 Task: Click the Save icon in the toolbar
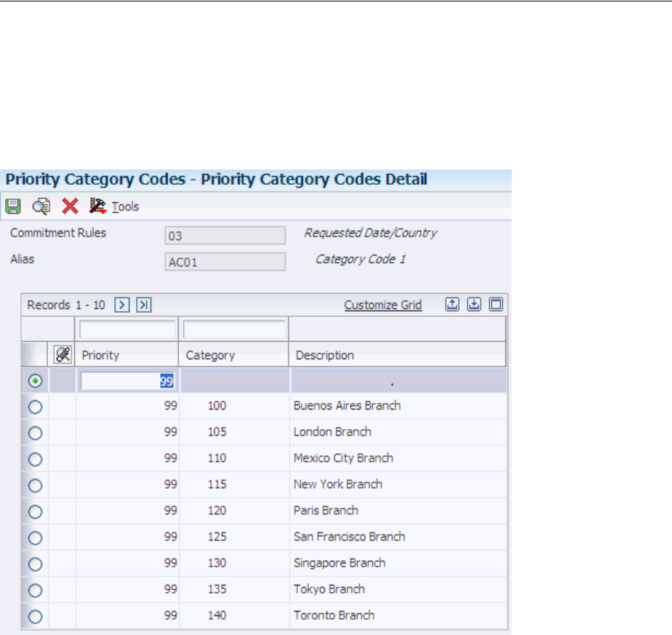[x=13, y=206]
